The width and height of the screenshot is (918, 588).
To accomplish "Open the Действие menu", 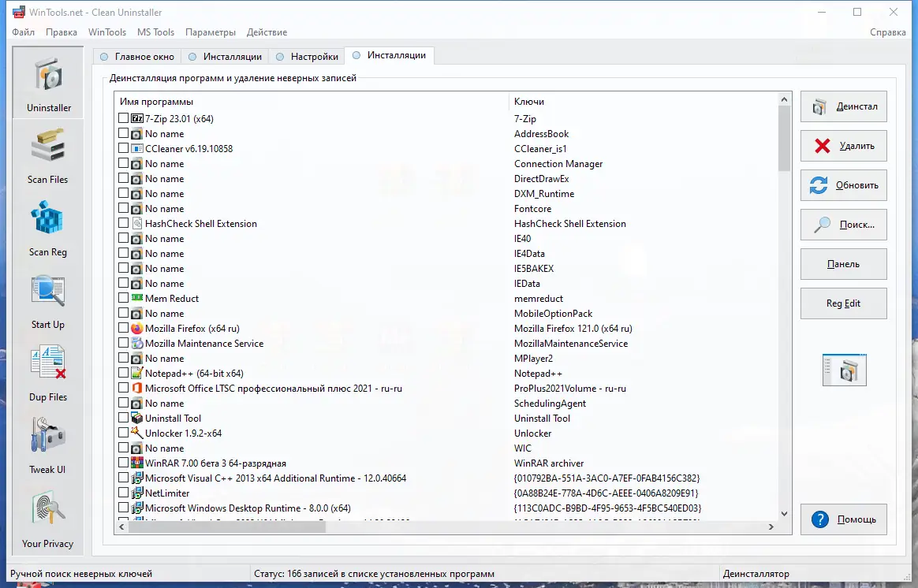I will [x=267, y=32].
